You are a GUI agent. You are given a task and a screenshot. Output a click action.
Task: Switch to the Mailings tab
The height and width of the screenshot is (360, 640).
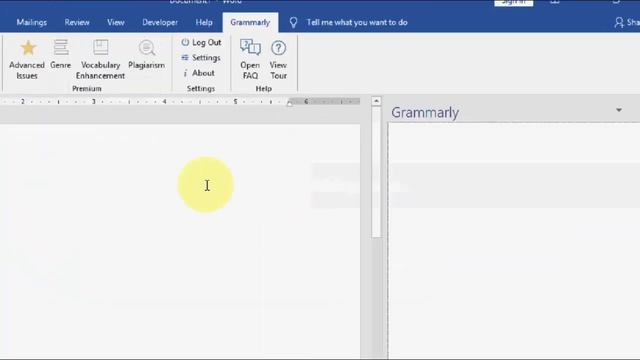[31, 22]
